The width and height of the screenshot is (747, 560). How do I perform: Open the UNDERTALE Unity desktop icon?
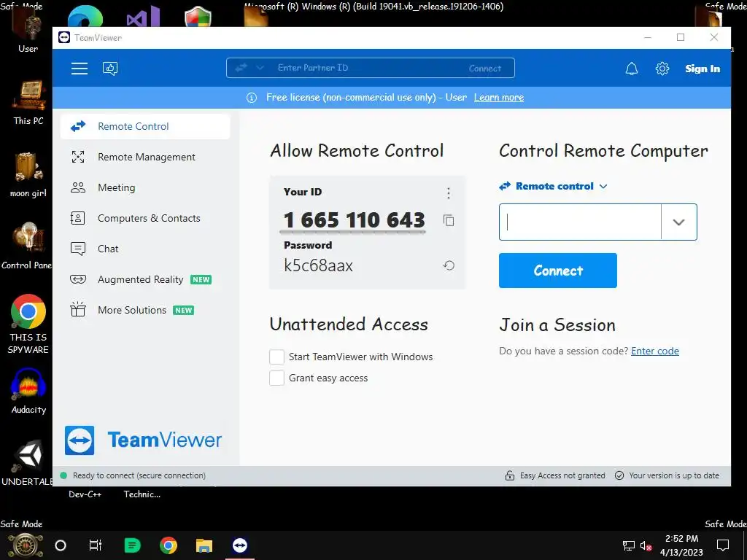28,463
